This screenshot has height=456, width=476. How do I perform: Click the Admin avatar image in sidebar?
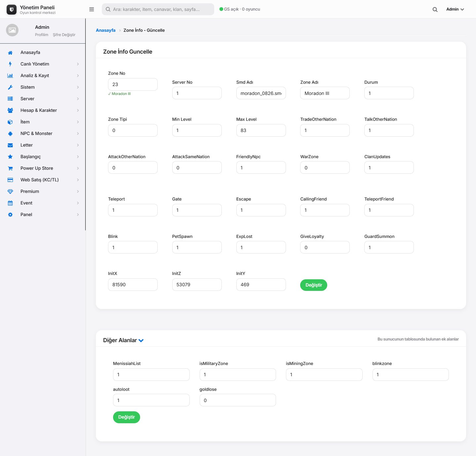coord(12,30)
